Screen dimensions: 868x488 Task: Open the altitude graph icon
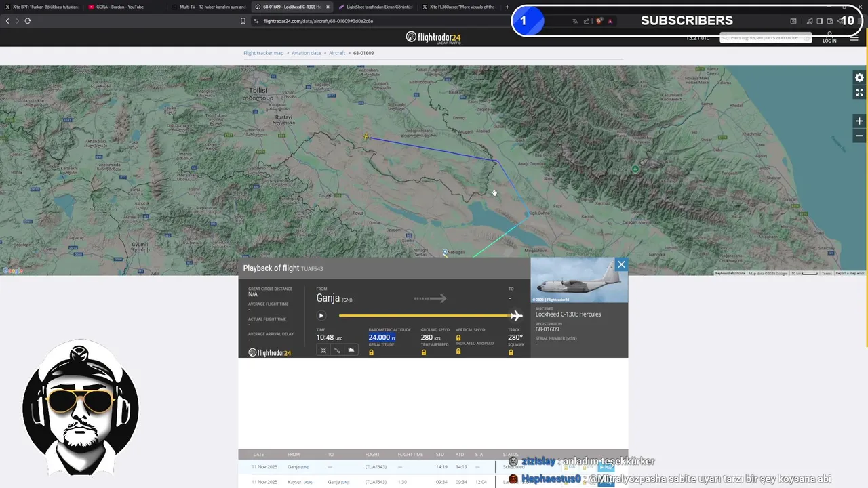coord(351,350)
